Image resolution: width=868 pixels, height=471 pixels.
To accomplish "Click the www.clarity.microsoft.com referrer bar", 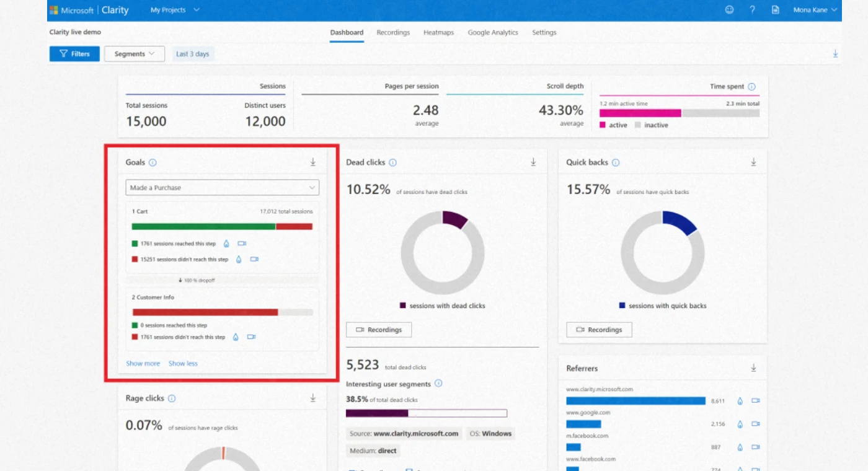I will [636, 401].
